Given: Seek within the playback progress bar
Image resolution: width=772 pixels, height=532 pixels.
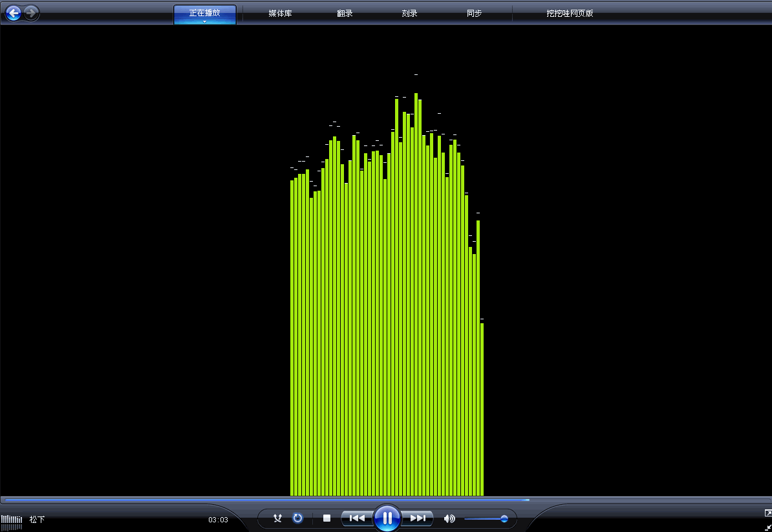Looking at the screenshot, I should [x=386, y=500].
